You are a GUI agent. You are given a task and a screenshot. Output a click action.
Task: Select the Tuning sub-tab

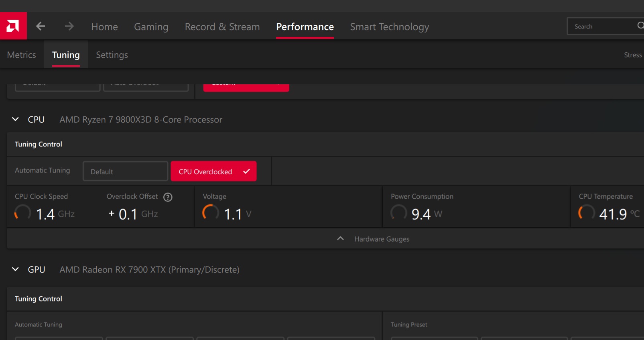(x=66, y=55)
